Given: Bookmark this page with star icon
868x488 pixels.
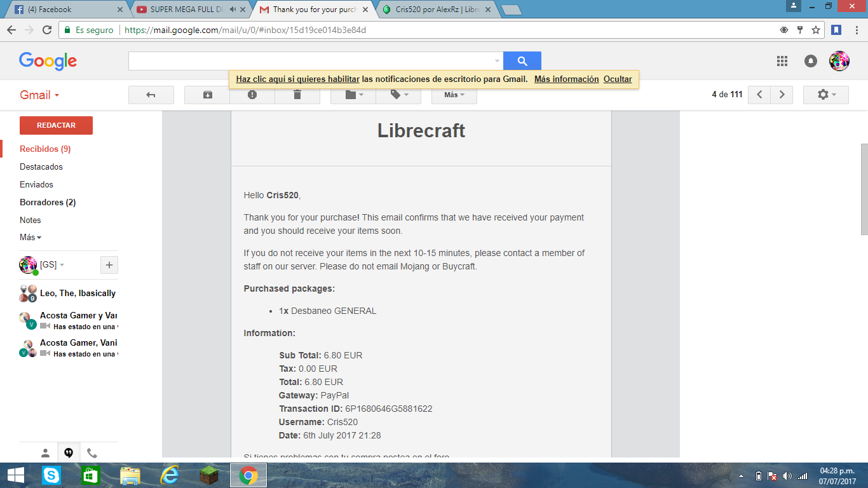Looking at the screenshot, I should click(x=816, y=30).
